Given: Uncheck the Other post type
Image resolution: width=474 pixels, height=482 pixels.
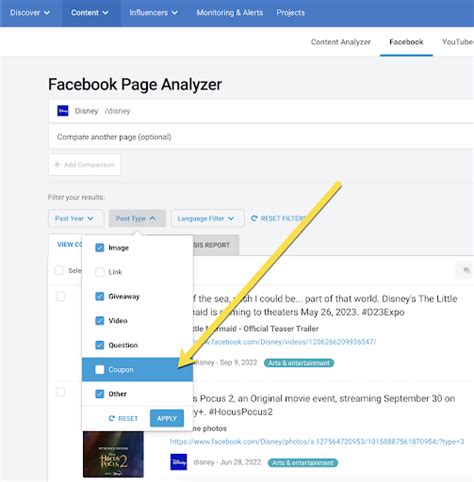Looking at the screenshot, I should pos(100,394).
